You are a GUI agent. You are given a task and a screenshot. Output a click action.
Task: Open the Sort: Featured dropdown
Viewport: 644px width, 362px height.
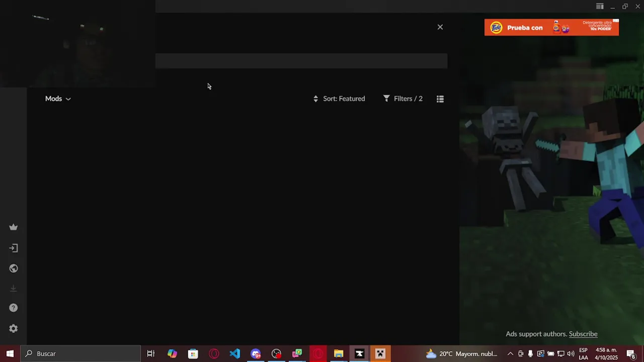(x=339, y=99)
